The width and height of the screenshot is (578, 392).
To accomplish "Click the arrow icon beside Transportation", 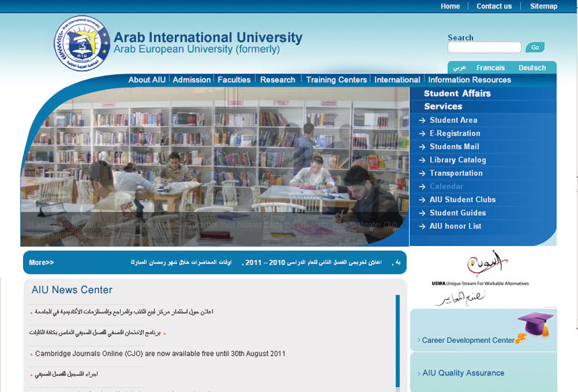I will point(422,173).
